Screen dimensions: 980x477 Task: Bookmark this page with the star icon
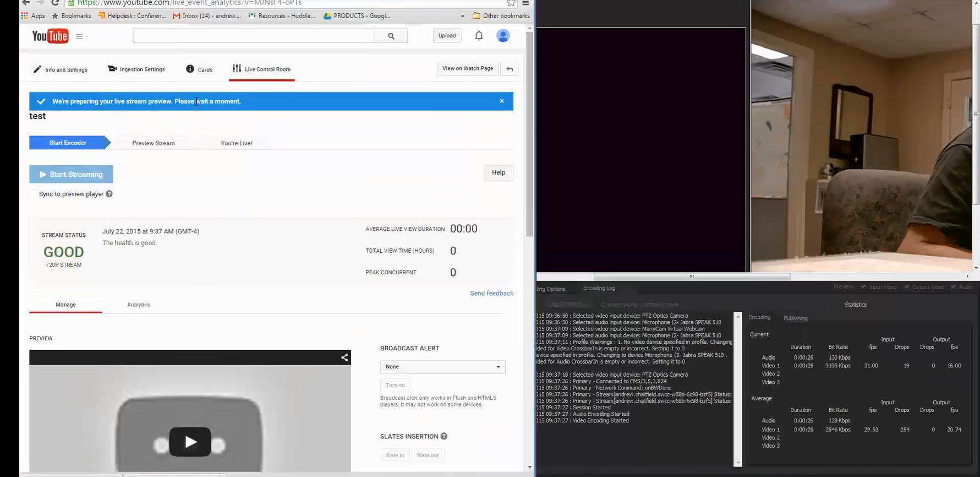pyautogui.click(x=511, y=3)
